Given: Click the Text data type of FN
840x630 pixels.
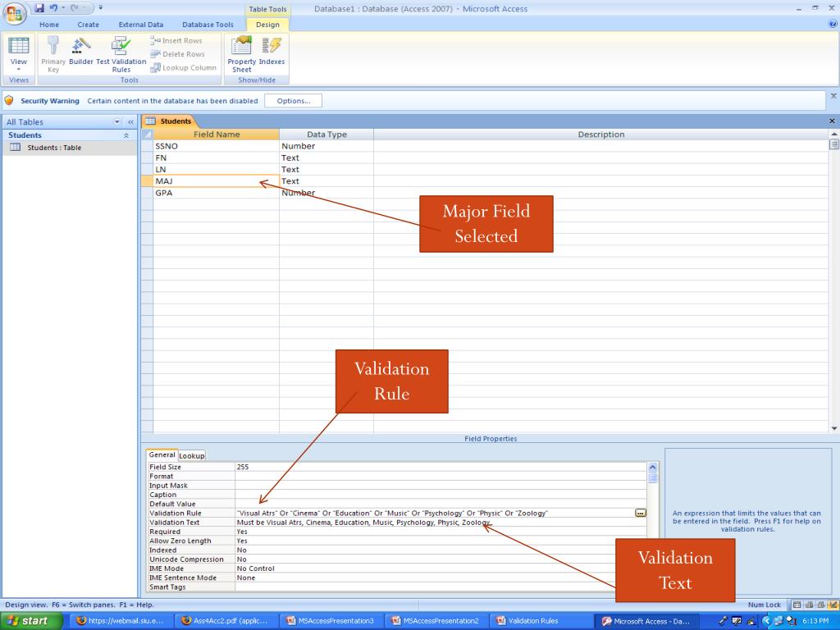Looking at the screenshot, I should (x=326, y=158).
